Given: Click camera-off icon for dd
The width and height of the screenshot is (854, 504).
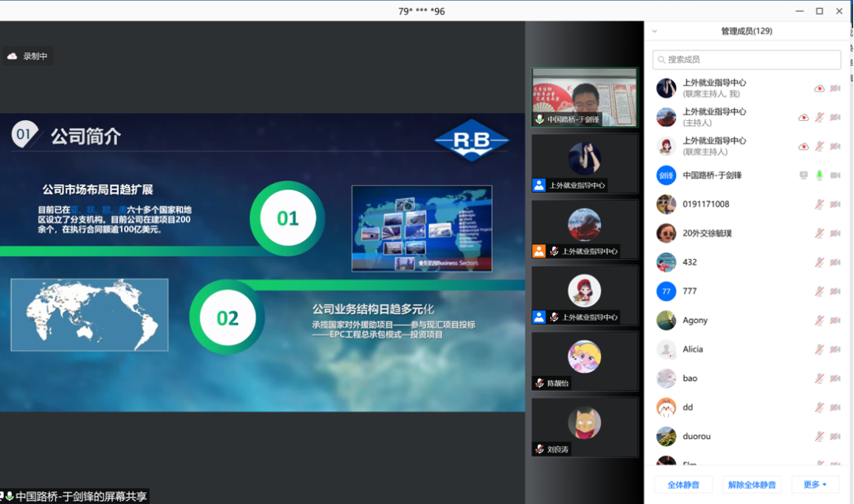Looking at the screenshot, I should [x=835, y=408].
